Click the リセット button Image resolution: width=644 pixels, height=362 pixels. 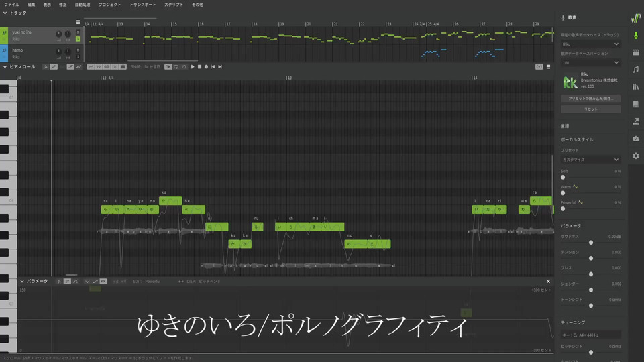click(590, 109)
